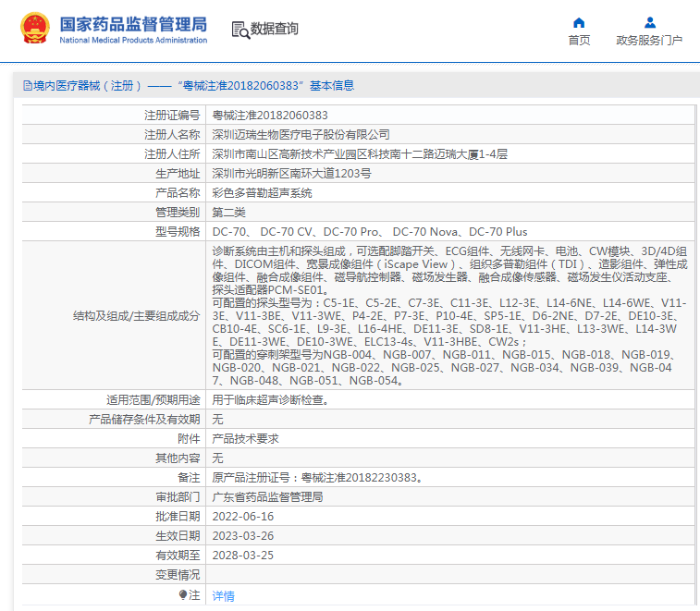700x611 pixels.
Task: Click the 政务服务门户 user icon
Action: [x=650, y=22]
